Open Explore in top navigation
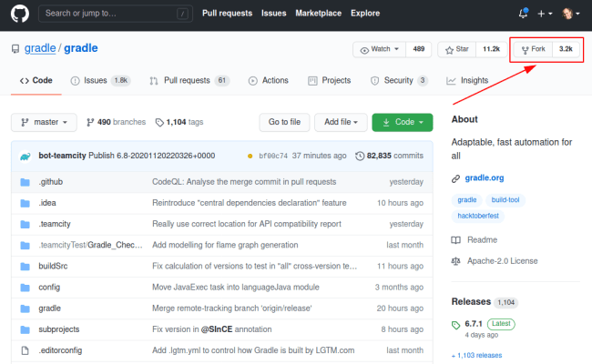This screenshot has width=592, height=364. click(x=365, y=14)
